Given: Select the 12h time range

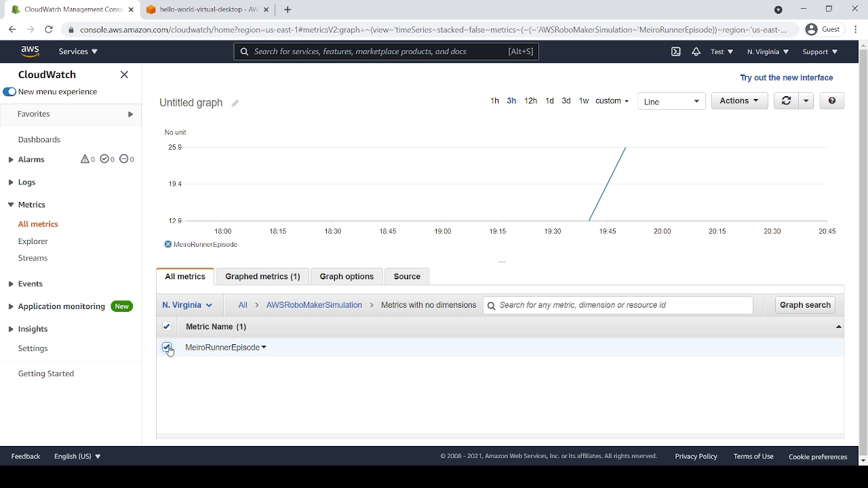Looking at the screenshot, I should click(530, 101).
